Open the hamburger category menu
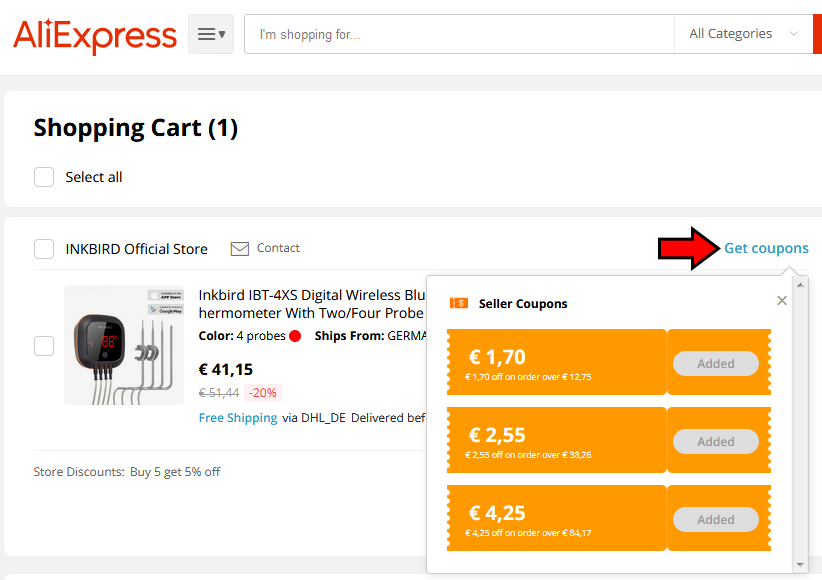Screen dimensions: 822x580 pos(211,34)
